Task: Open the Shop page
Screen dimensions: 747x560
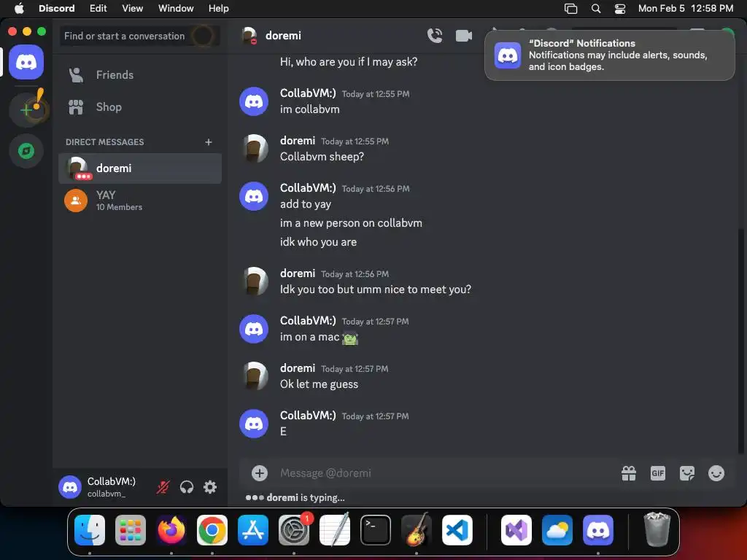Action: 139,107
